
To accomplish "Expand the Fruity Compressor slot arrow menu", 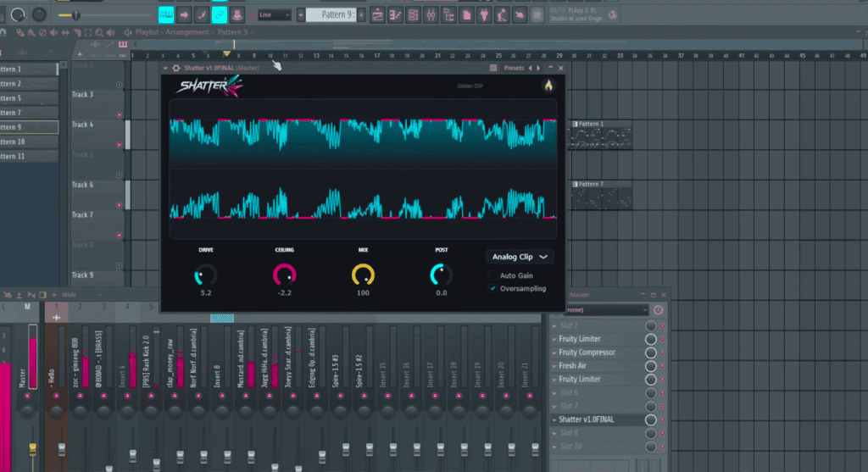I will [554, 353].
